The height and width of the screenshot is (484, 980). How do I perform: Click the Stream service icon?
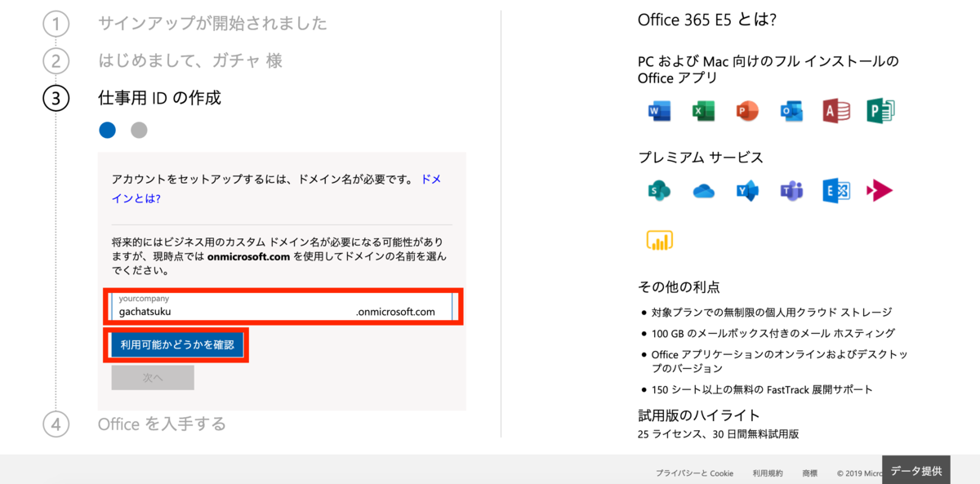click(880, 190)
